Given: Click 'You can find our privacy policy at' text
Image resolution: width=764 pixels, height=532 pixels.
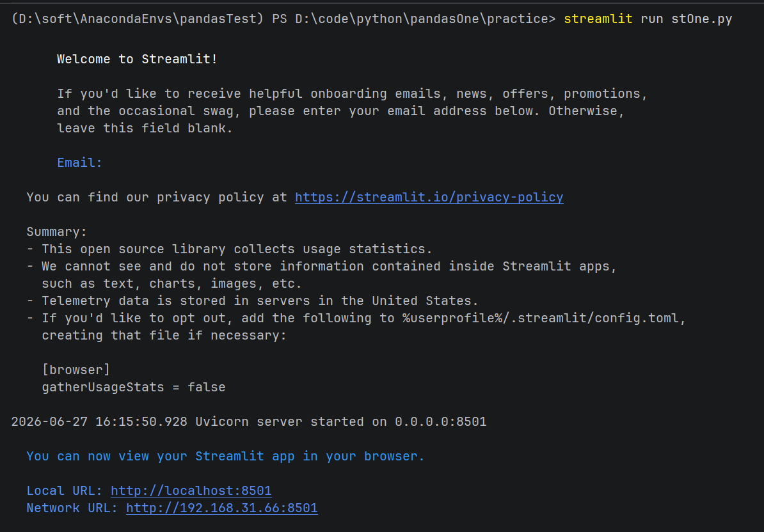Looking at the screenshot, I should pyautogui.click(x=157, y=197).
